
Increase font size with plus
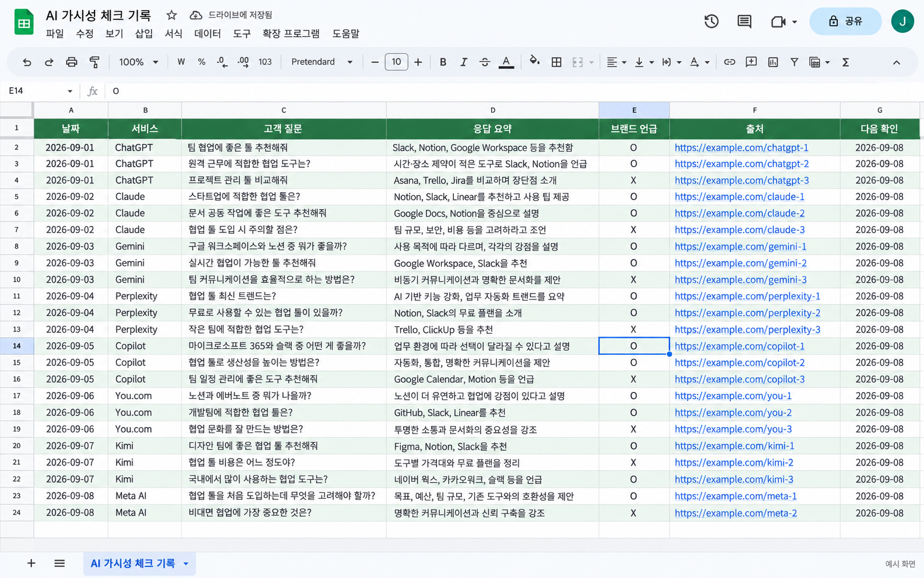418,62
